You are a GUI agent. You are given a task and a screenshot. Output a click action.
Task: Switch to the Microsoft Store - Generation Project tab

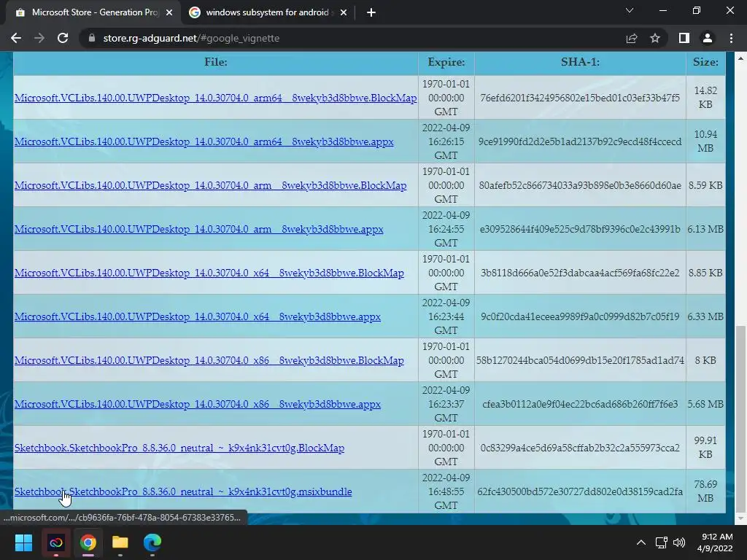[94, 12]
